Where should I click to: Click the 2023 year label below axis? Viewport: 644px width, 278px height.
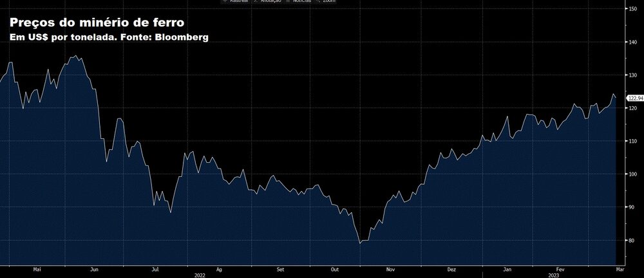554,275
